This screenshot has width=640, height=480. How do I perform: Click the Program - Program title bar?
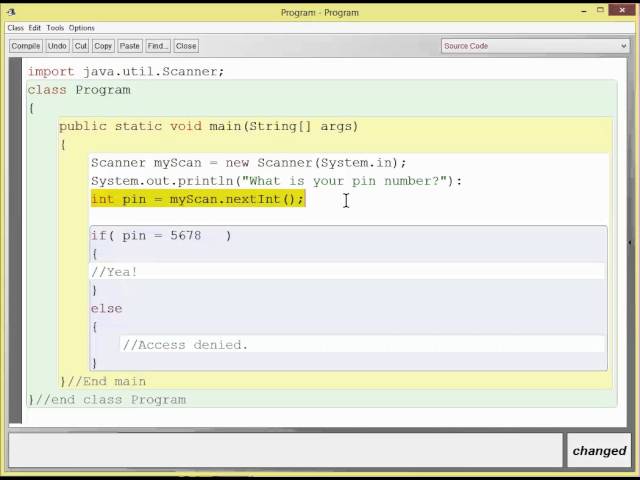(x=320, y=13)
